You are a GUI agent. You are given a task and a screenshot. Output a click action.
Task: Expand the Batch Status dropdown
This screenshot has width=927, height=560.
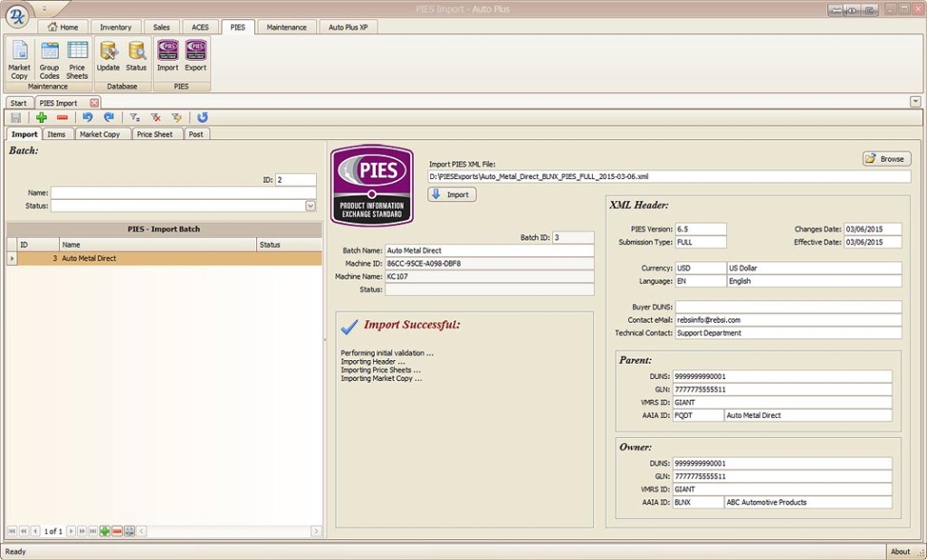pyautogui.click(x=311, y=205)
